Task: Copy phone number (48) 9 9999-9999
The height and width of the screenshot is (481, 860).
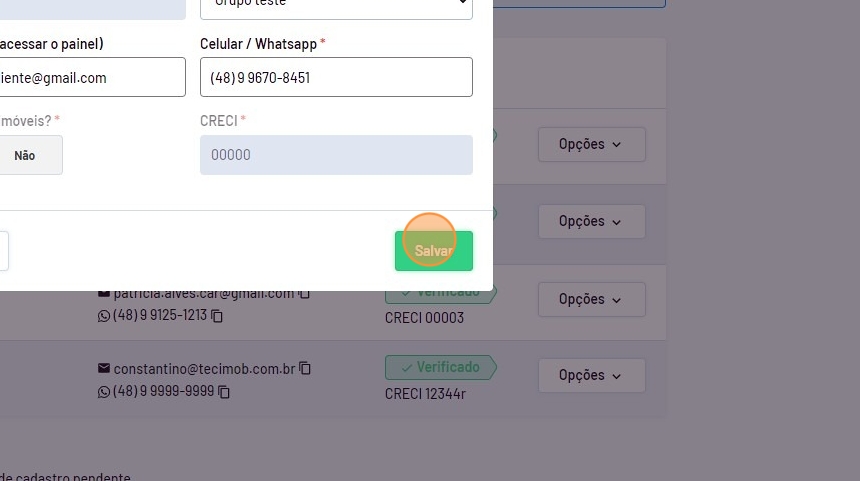Action: tap(224, 392)
